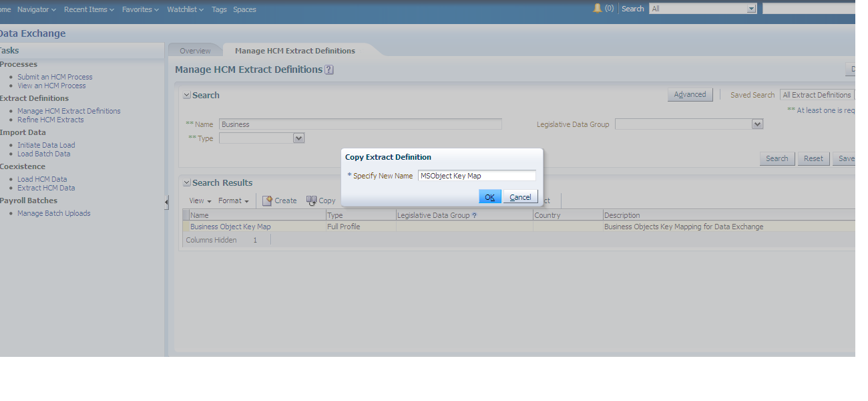868x401 pixels.
Task: Click the Specify New Name input field
Action: tap(476, 175)
